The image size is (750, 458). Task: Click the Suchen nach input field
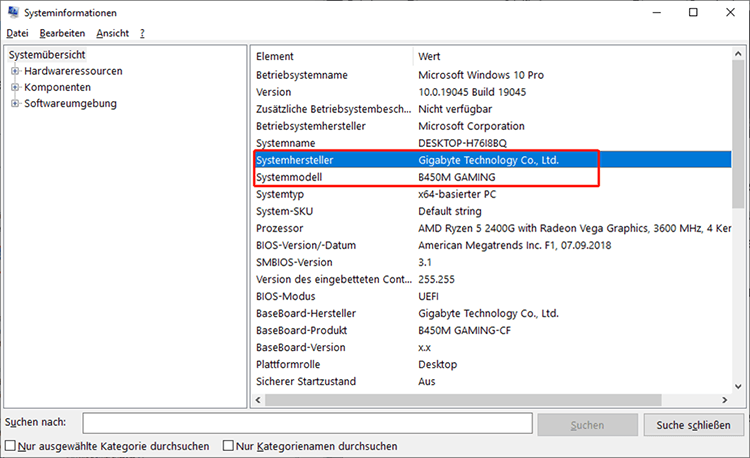tap(308, 423)
